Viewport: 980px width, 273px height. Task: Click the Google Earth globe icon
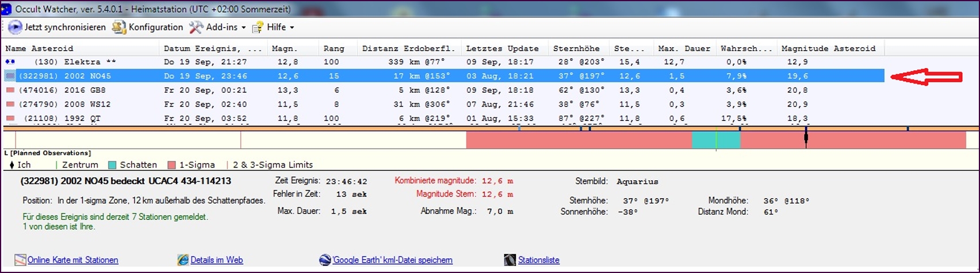pyautogui.click(x=325, y=260)
